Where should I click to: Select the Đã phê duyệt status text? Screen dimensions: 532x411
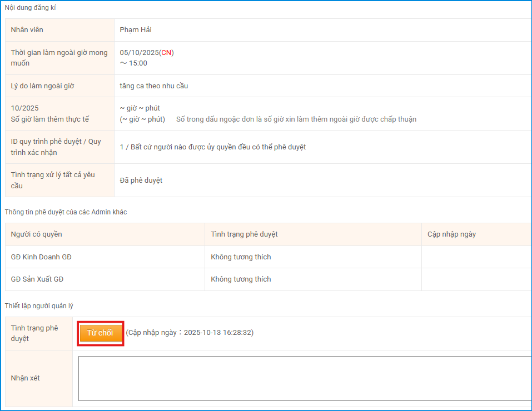click(141, 181)
